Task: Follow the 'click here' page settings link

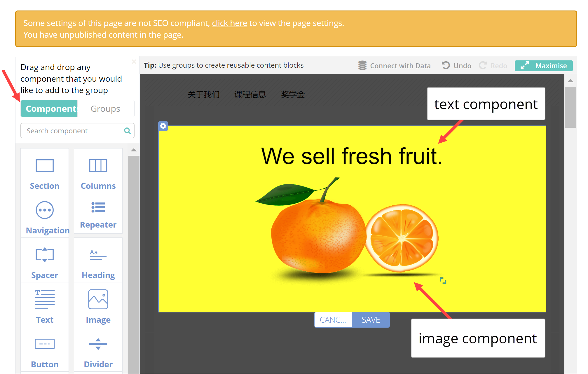Action: coord(229,23)
